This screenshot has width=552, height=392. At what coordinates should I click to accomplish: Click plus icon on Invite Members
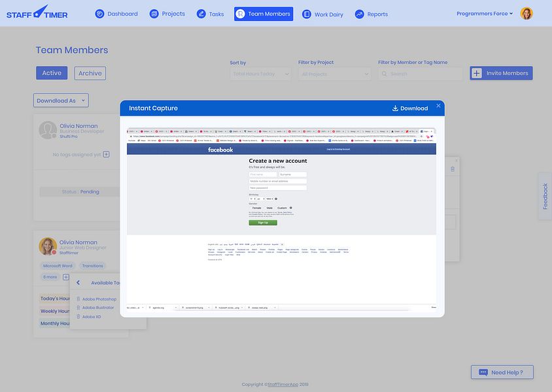pyautogui.click(x=476, y=73)
